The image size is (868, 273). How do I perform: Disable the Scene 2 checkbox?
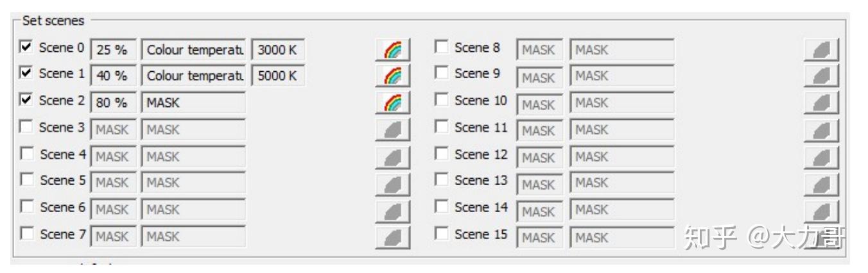click(x=26, y=100)
